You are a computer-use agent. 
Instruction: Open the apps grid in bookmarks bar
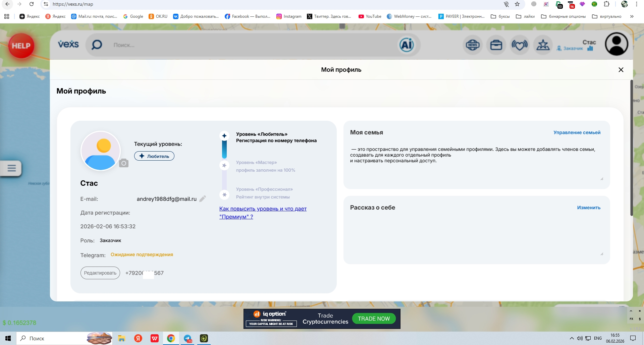pyautogui.click(x=7, y=16)
